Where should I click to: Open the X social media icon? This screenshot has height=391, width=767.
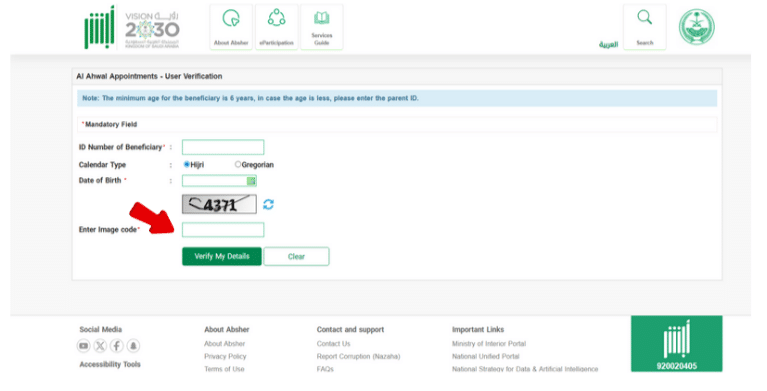pyautogui.click(x=100, y=346)
